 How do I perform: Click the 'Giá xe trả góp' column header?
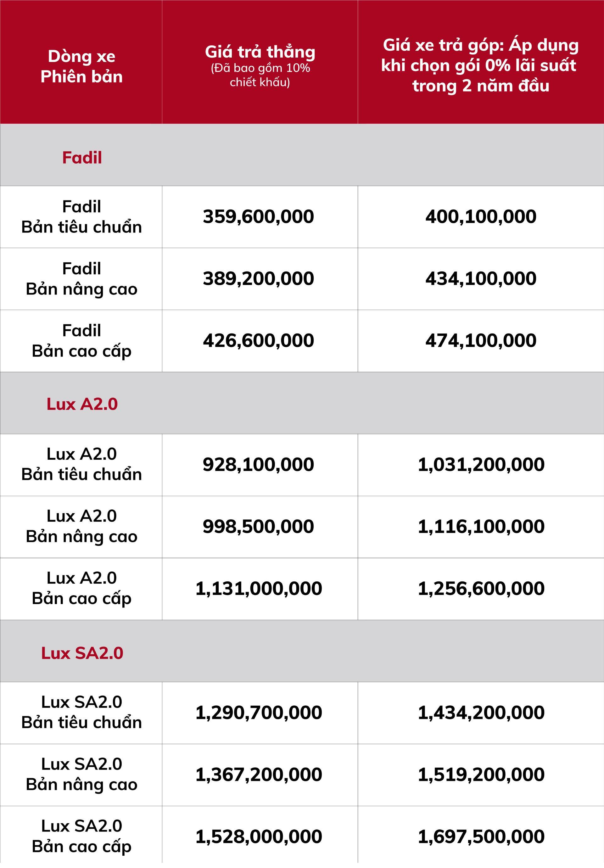(x=480, y=65)
